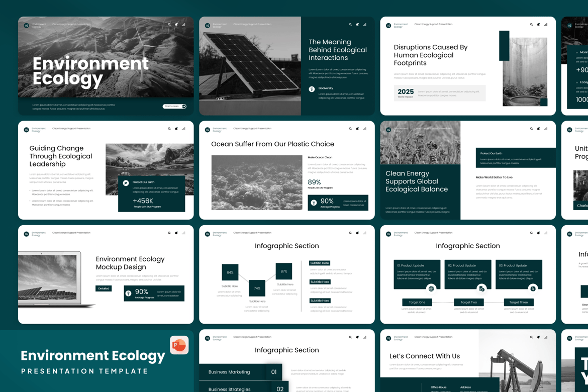Click the 01. Product Update card title
Image resolution: width=588 pixels, height=392 pixels.
[411, 265]
